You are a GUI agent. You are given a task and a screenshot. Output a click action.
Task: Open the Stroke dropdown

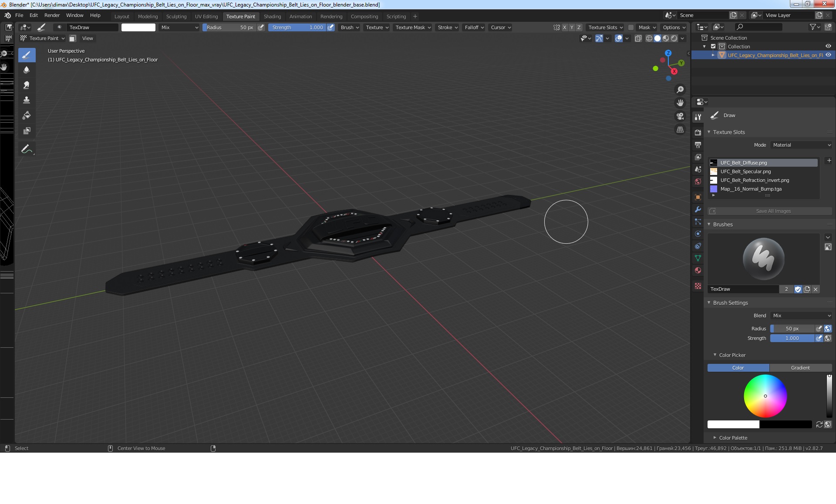tap(448, 27)
